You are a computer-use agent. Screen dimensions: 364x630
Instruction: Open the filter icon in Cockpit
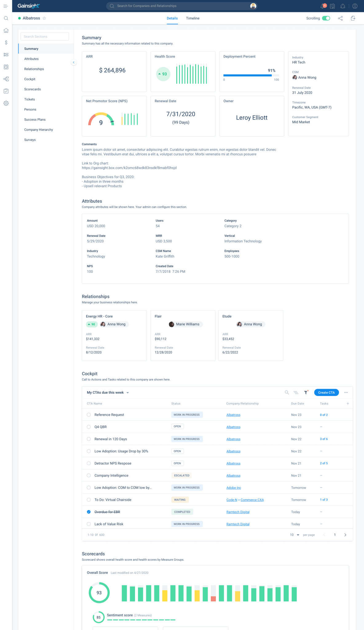pyautogui.click(x=306, y=393)
